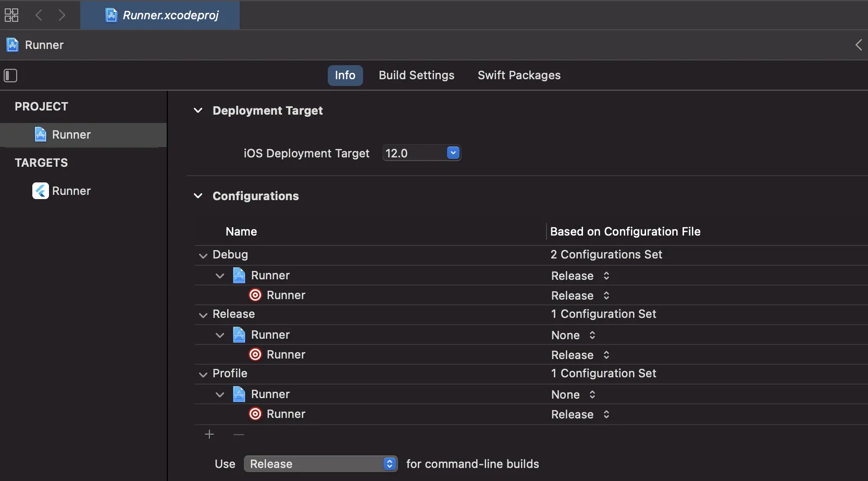The height and width of the screenshot is (481, 868).
Task: Click the remove configuration minus button
Action: (239, 435)
